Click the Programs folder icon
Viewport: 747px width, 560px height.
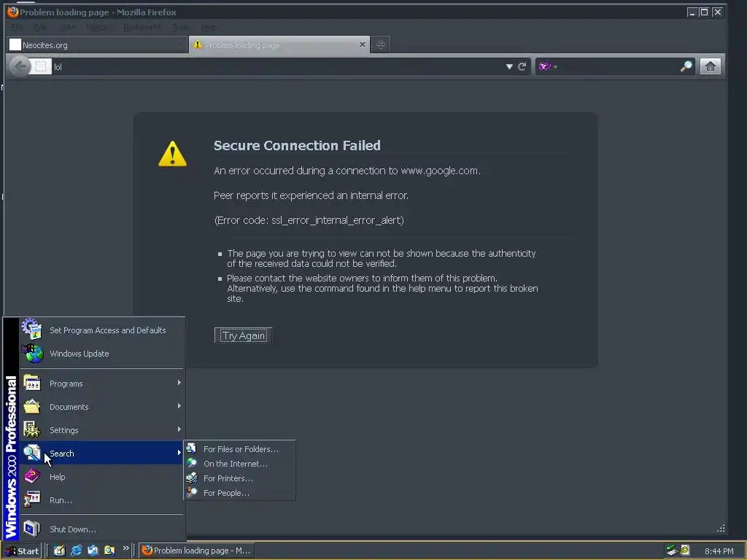coord(32,383)
